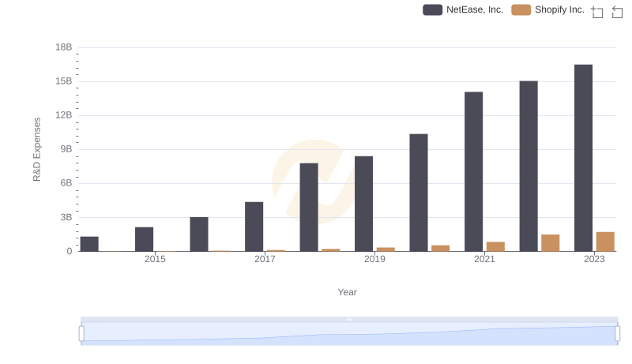Viewport: 632px width, 364px height.
Task: Select the NetEase 2019 bar
Action: 364,204
